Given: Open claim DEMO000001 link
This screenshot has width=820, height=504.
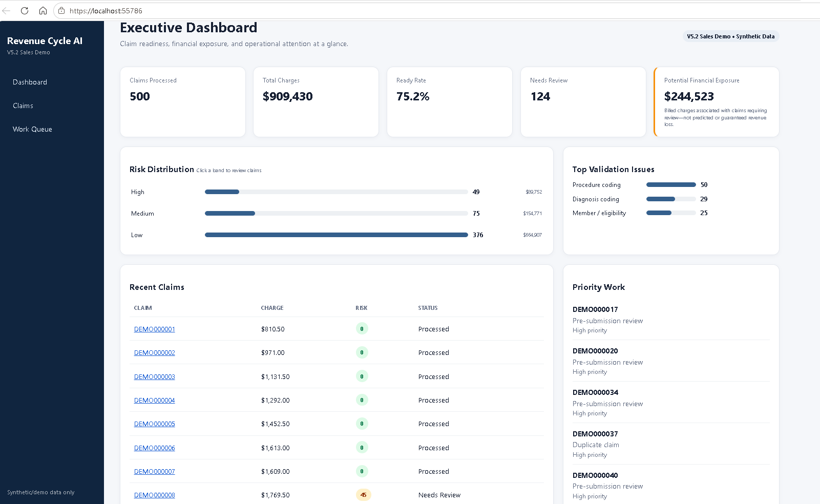Looking at the screenshot, I should point(154,329).
